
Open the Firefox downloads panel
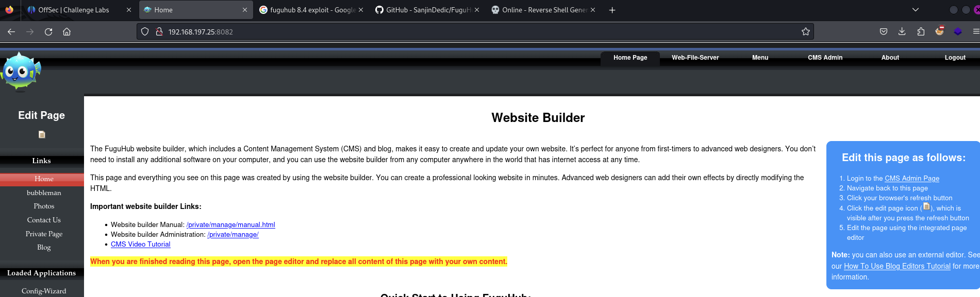coord(902,32)
